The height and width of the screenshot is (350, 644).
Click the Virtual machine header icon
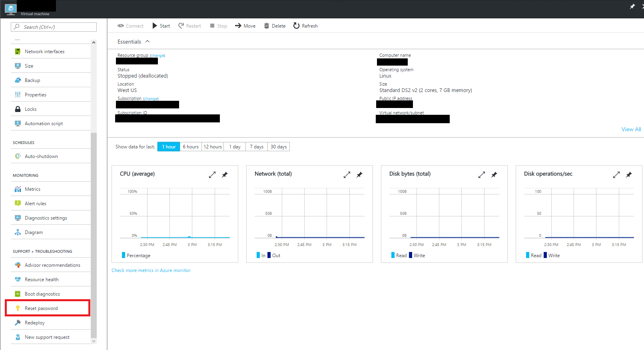[x=11, y=9]
